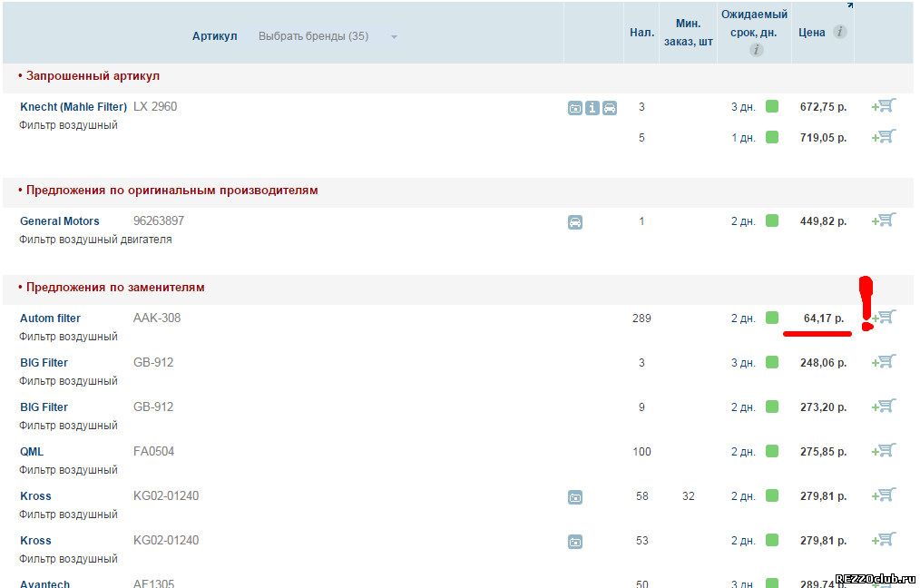The width and height of the screenshot is (920, 588).
Task: Click the info icon beside Цена
Action: tap(839, 32)
